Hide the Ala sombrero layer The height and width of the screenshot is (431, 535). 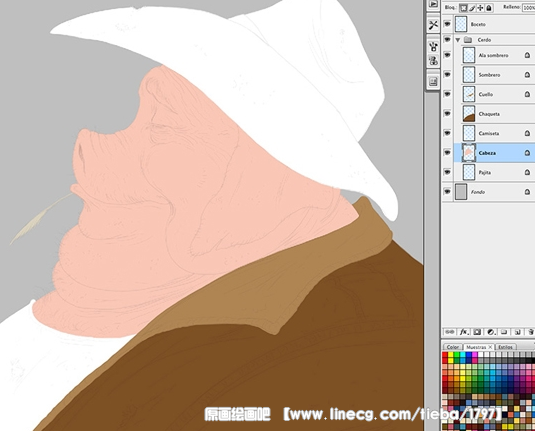point(447,55)
